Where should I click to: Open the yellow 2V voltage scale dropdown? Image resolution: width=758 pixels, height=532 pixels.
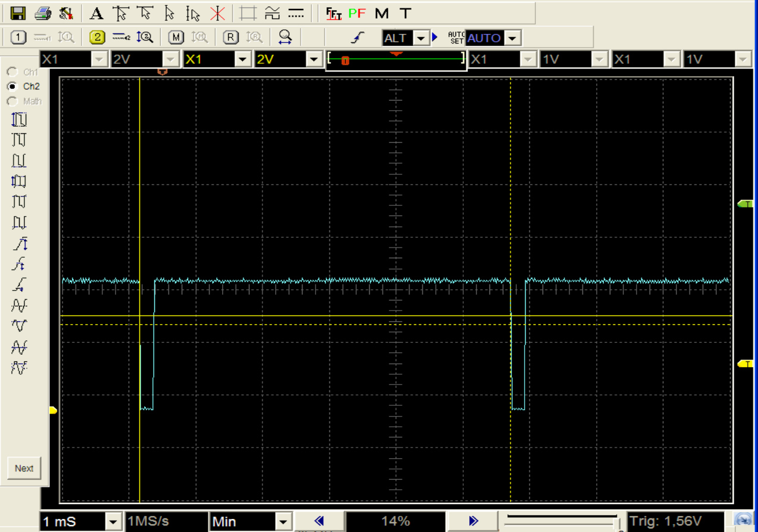314,60
